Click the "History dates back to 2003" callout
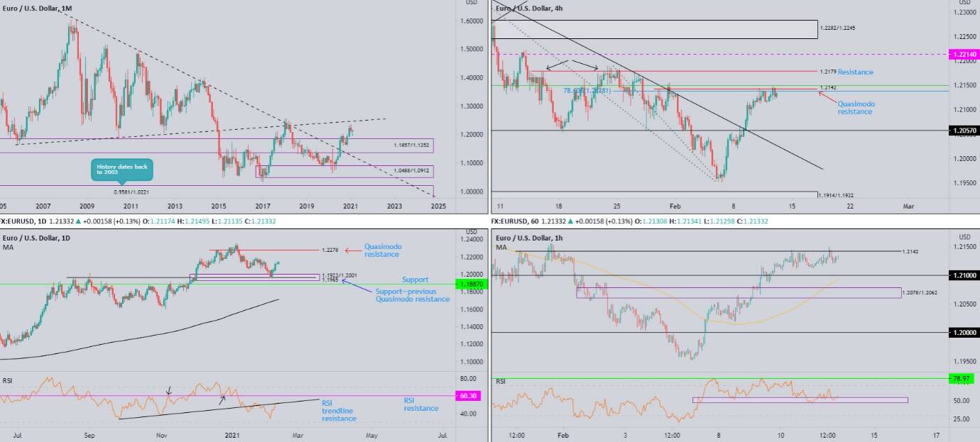 [121, 169]
